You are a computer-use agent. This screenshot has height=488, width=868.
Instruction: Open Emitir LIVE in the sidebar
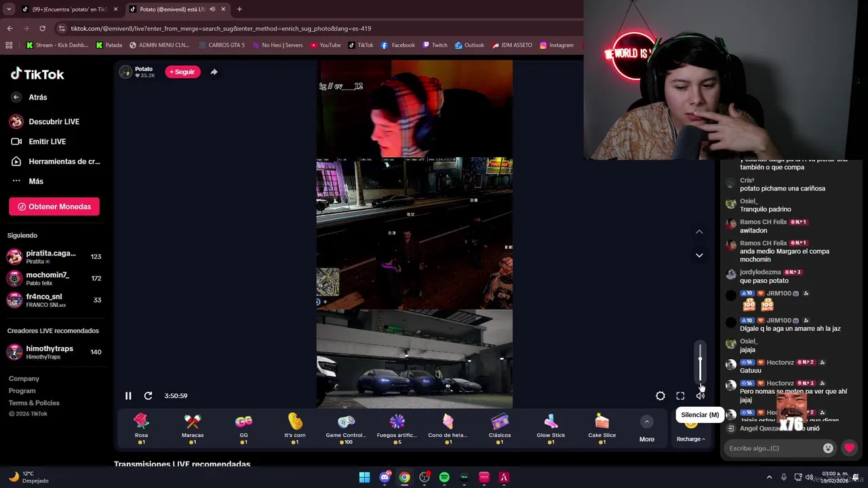click(38, 142)
